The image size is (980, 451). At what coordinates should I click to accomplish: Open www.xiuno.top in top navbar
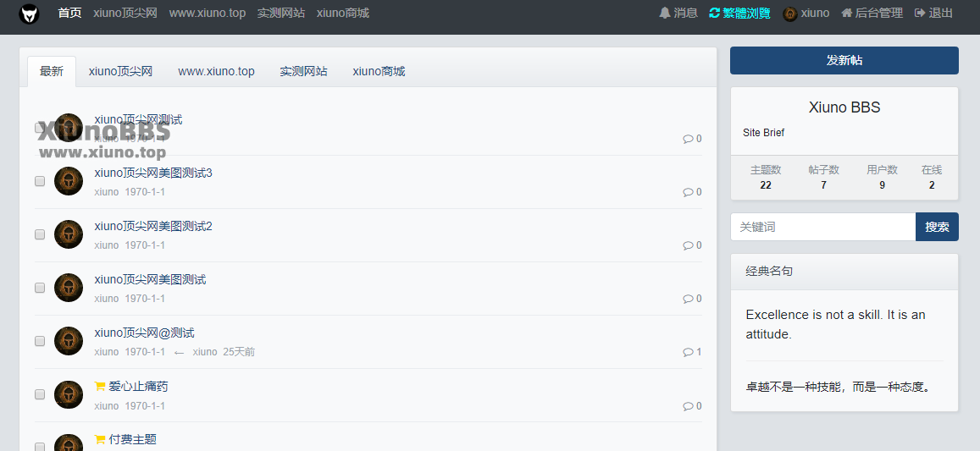[x=208, y=14]
